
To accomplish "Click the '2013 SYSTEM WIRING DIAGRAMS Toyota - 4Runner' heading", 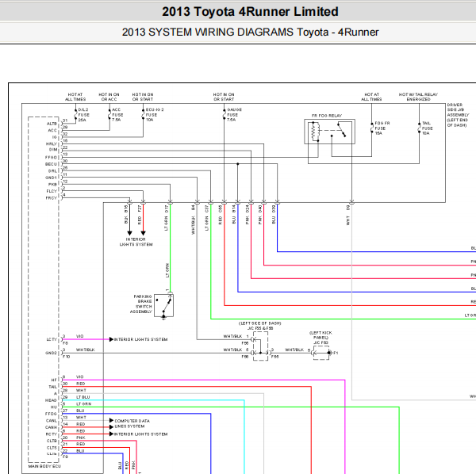I will pyautogui.click(x=250, y=32).
